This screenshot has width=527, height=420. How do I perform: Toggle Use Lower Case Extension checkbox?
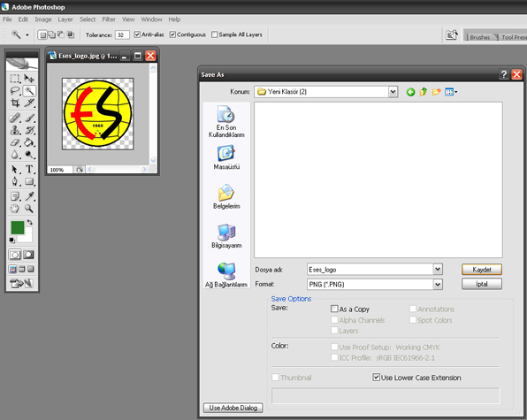[377, 377]
